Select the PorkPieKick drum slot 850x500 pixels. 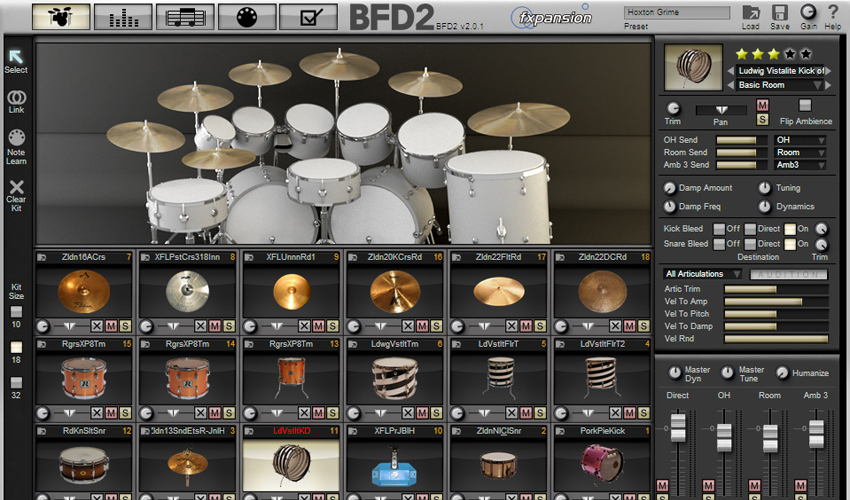pos(602,464)
